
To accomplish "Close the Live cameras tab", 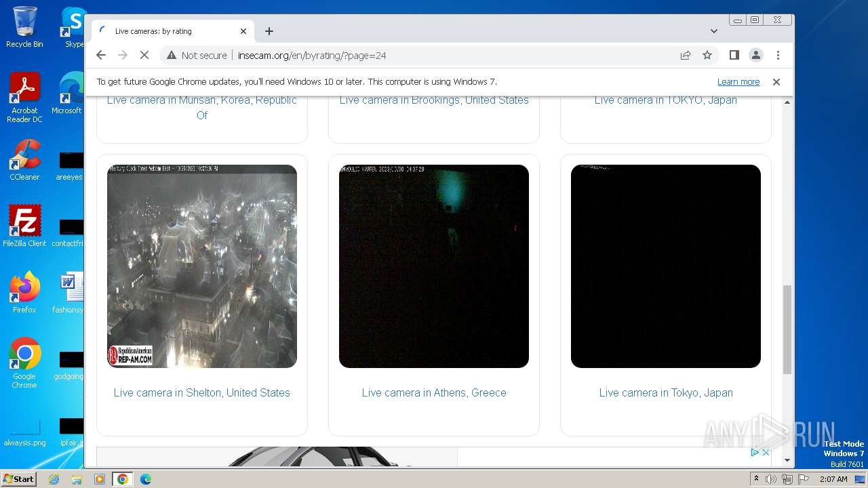I will [x=243, y=31].
